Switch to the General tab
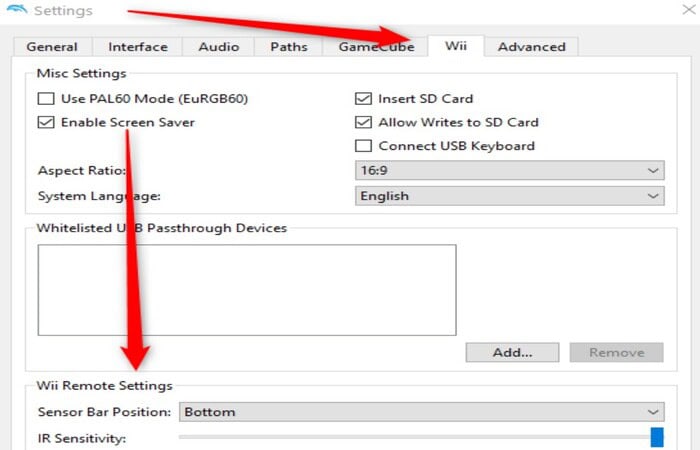Image resolution: width=700 pixels, height=450 pixels. tap(52, 47)
